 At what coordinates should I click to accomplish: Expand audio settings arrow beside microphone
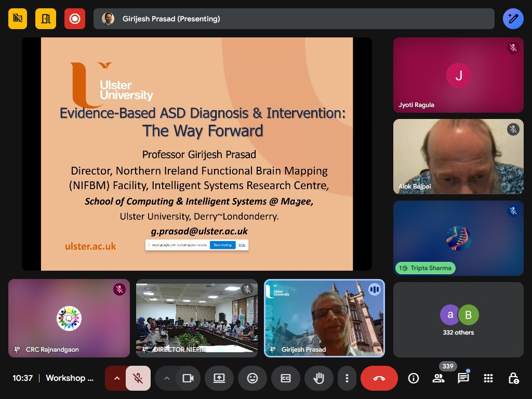tap(117, 378)
